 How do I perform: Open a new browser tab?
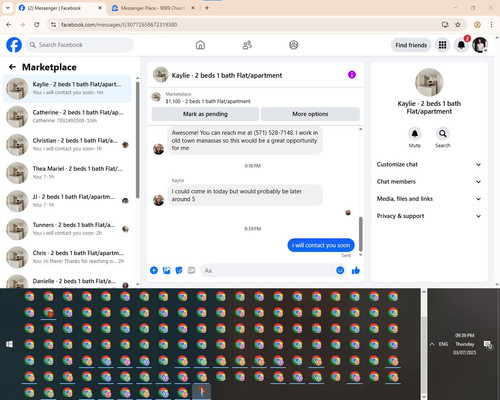tap(207, 8)
